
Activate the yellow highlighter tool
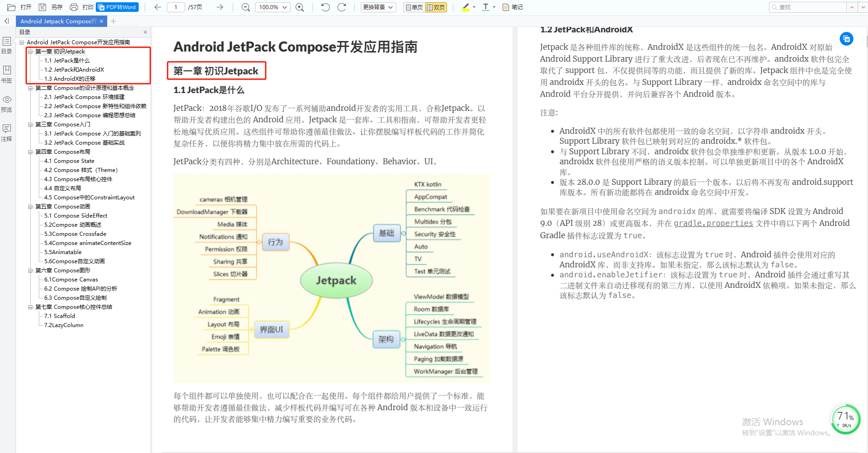click(465, 7)
